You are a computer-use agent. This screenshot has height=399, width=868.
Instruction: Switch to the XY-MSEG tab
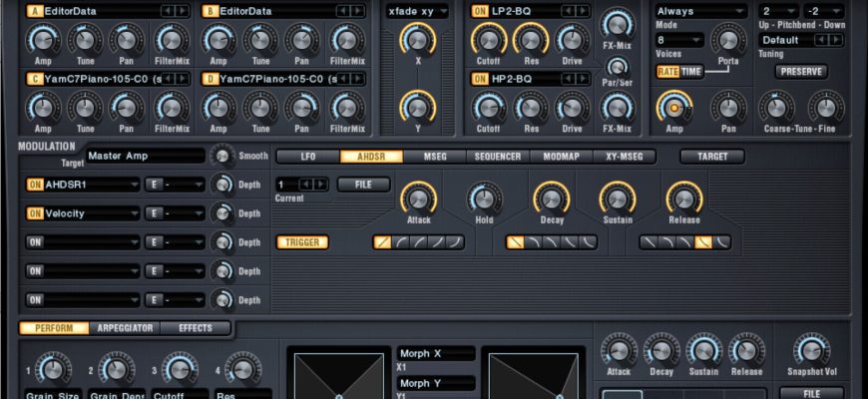pos(625,157)
